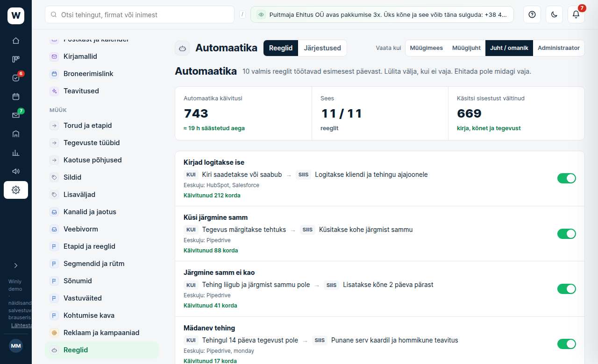Image resolution: width=598 pixels, height=364 pixels.
Task: Open Lisaväljad settings page
Action: pyautogui.click(x=102, y=195)
